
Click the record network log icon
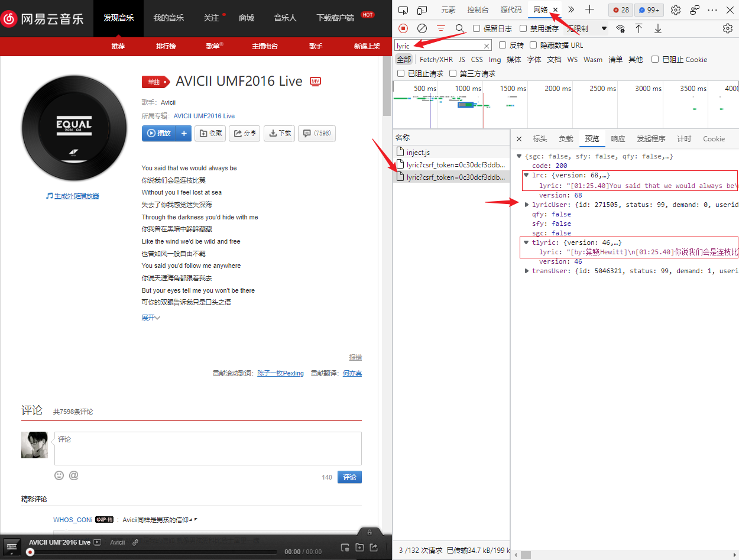[403, 28]
